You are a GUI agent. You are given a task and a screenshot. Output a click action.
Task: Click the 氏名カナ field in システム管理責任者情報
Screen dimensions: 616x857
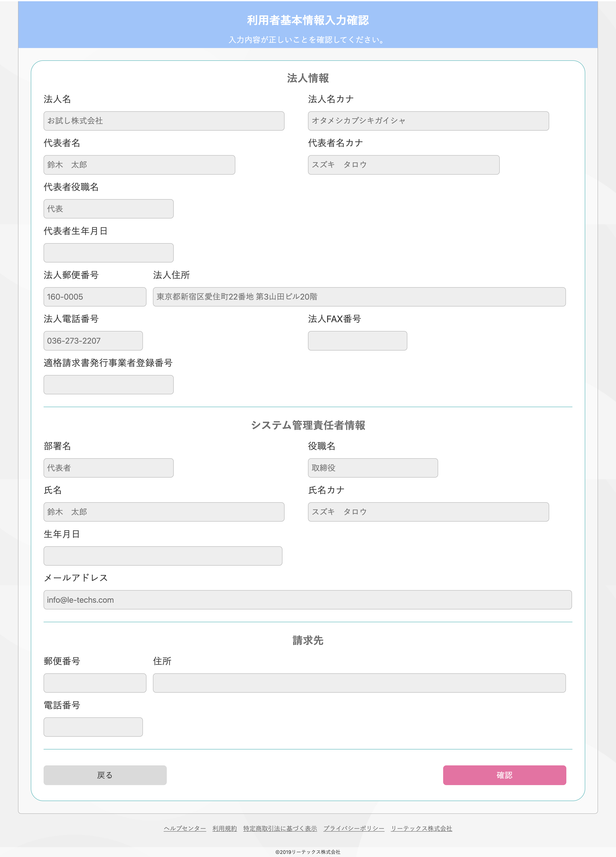click(428, 512)
